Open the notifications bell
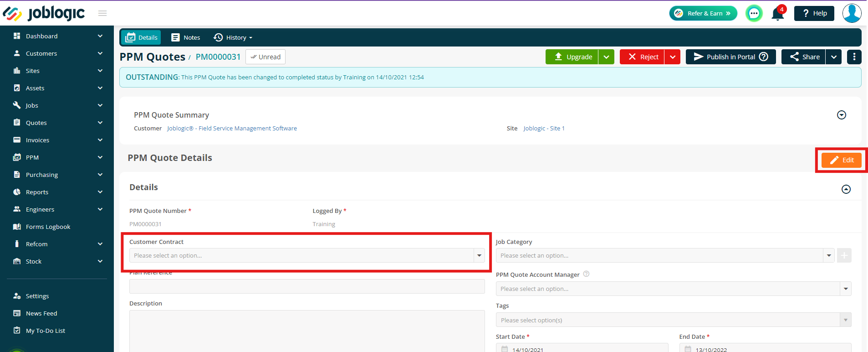Image resolution: width=868 pixels, height=352 pixels. point(778,14)
